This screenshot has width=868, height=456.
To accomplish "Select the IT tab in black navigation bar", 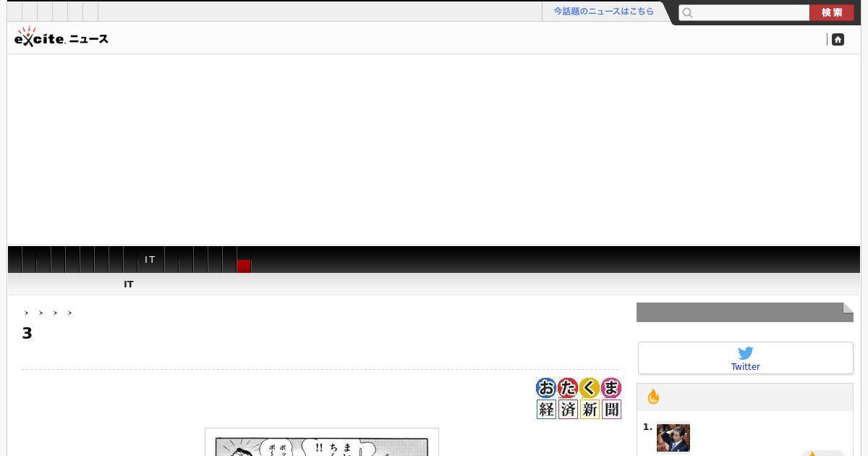I will (x=150, y=259).
